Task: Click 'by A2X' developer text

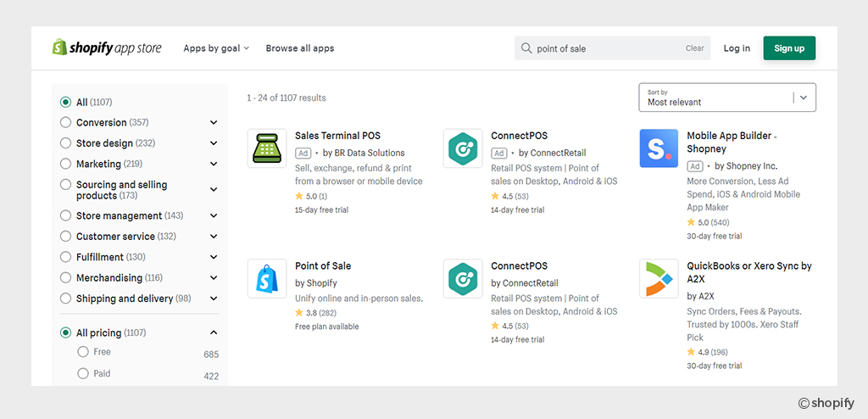Action: click(701, 297)
